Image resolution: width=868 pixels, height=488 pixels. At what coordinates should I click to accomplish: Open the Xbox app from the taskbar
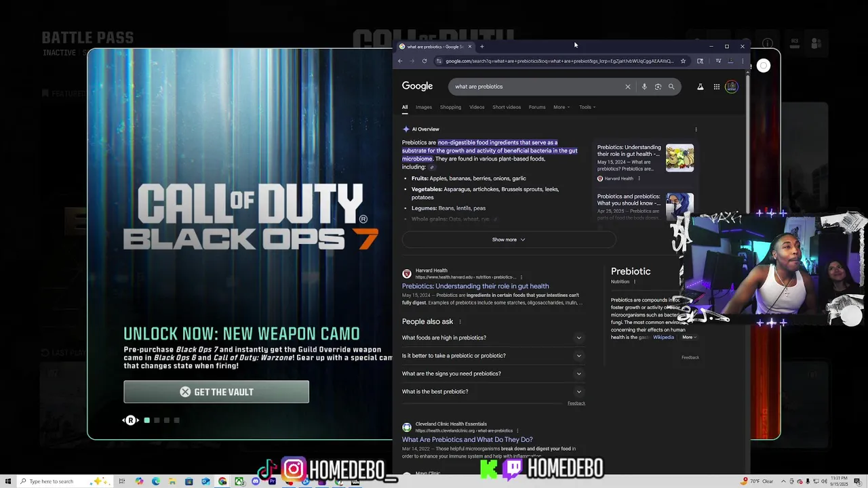(239, 481)
